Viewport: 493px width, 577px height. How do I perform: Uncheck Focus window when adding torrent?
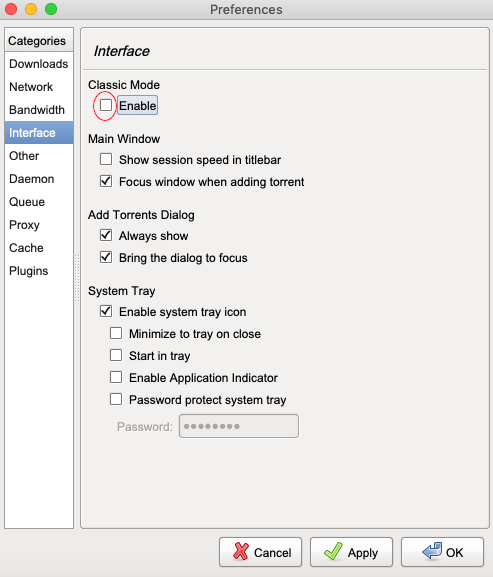click(106, 181)
